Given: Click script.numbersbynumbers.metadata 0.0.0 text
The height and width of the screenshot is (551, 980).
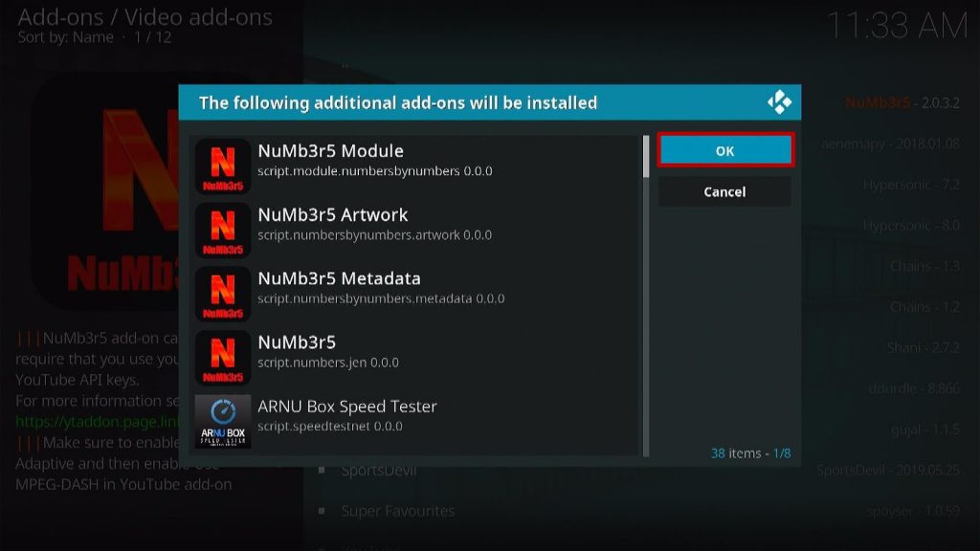Looking at the screenshot, I should (x=381, y=298).
